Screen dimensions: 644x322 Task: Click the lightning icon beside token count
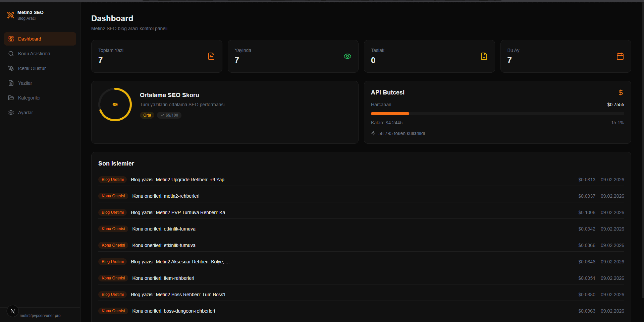coord(373,133)
